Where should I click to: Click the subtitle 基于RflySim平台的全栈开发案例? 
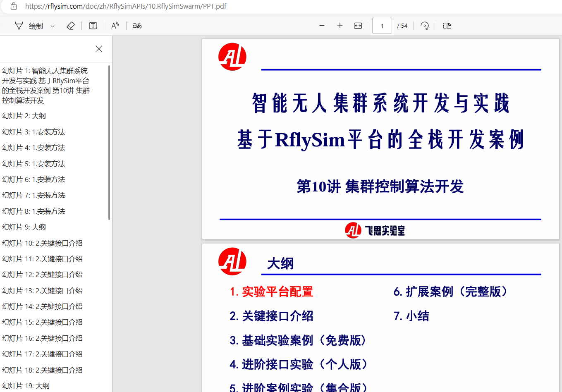pyautogui.click(x=380, y=139)
